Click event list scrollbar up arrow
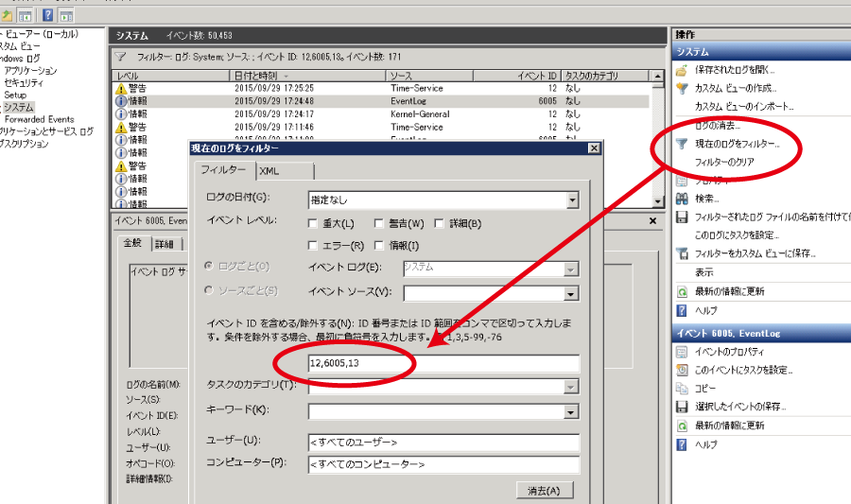This screenshot has height=504, width=851. tap(658, 76)
